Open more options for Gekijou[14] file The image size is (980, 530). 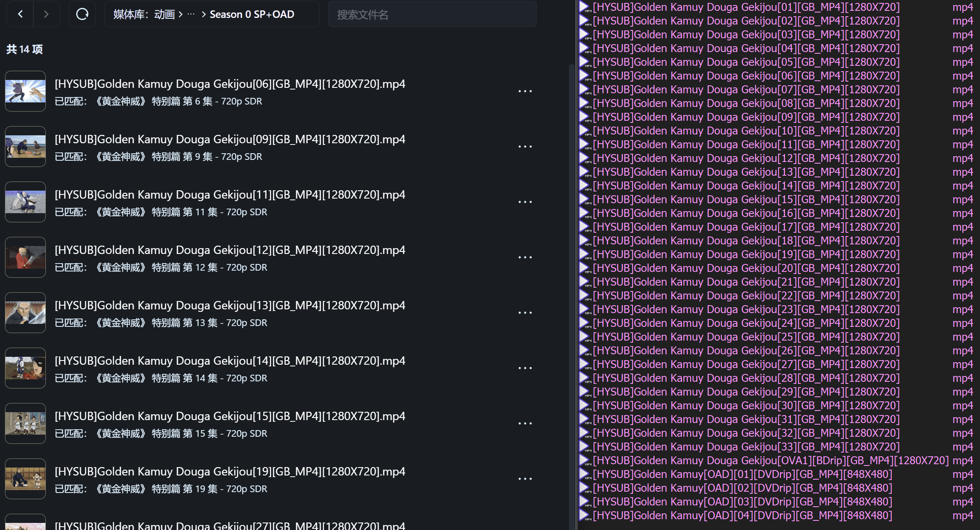coord(525,368)
